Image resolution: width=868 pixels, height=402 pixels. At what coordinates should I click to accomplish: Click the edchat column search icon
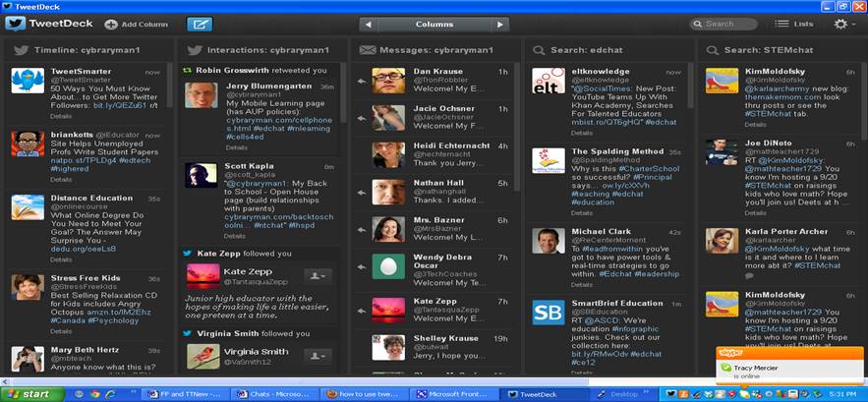538,50
